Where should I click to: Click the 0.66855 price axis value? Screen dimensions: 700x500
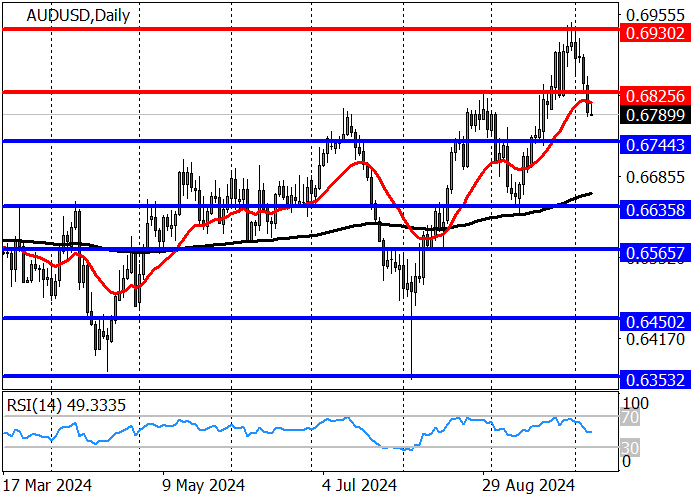(655, 178)
